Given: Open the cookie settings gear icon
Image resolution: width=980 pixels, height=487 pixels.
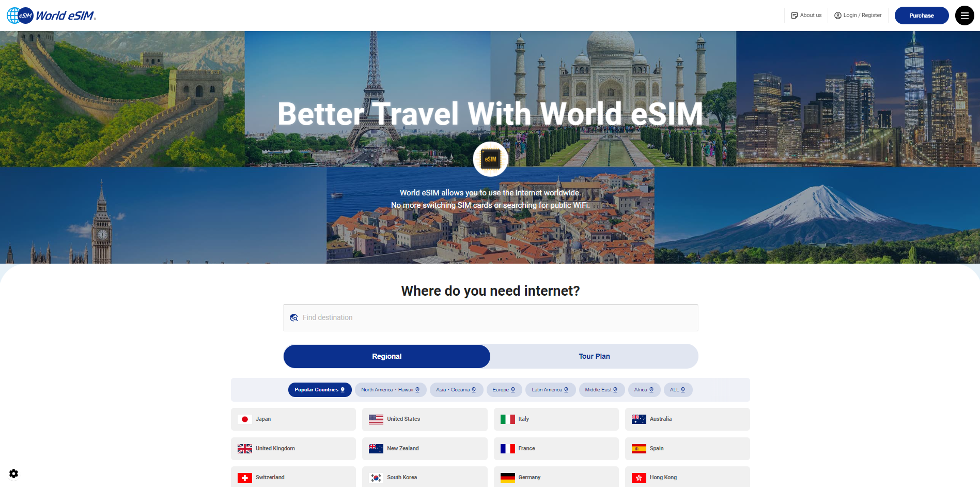Looking at the screenshot, I should (x=14, y=474).
